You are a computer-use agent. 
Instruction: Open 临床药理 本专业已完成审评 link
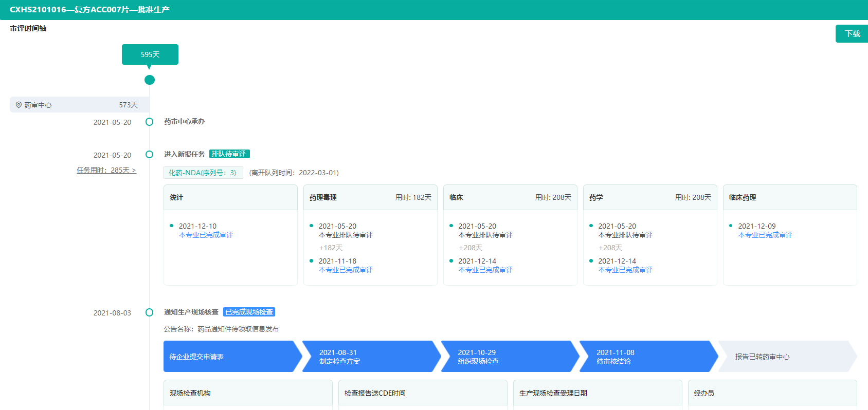765,235
